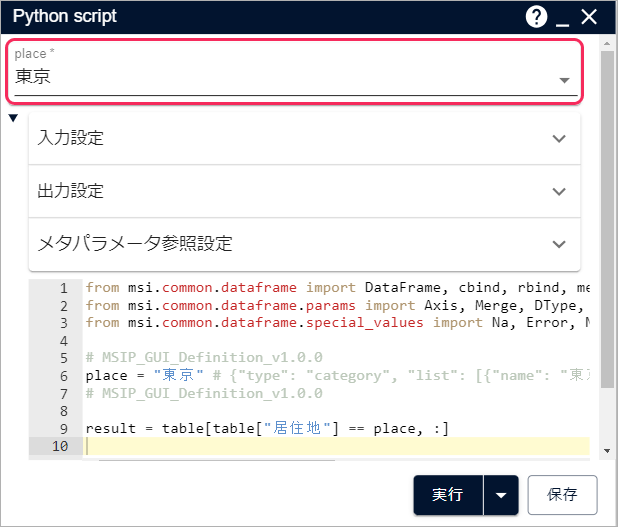Expand the 入力設定 panel
Screen dimensions: 618x527
point(304,138)
